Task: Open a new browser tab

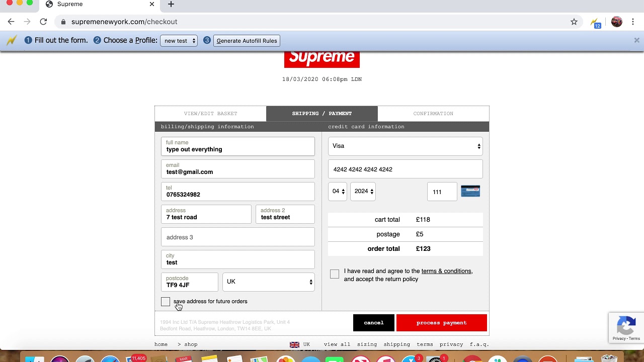Action: tap(171, 4)
